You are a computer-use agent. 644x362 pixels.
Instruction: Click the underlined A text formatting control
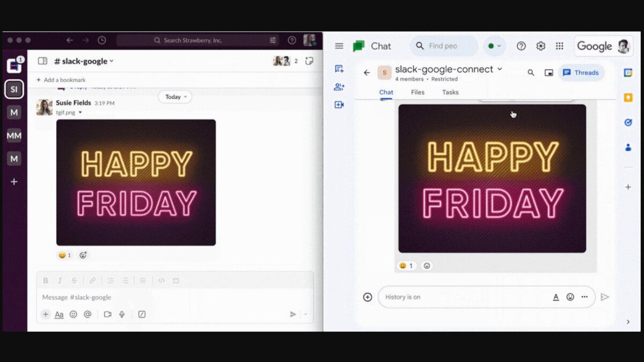(555, 297)
